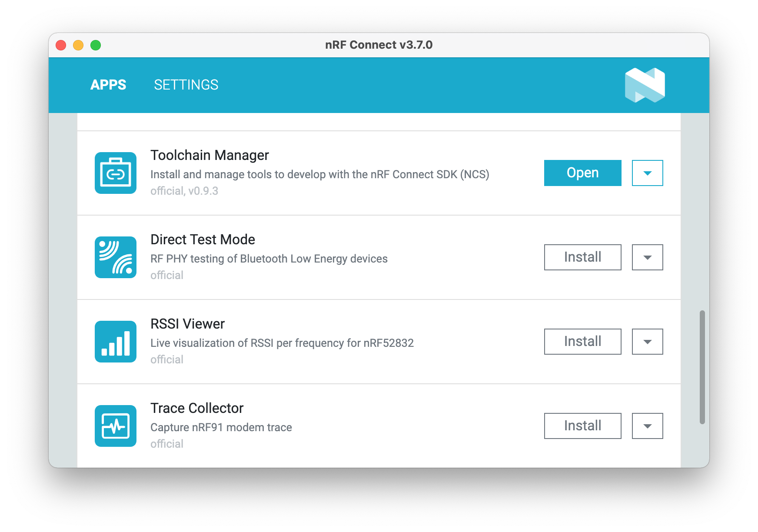
Task: Expand the Trace Collector options dropdown
Action: click(647, 426)
